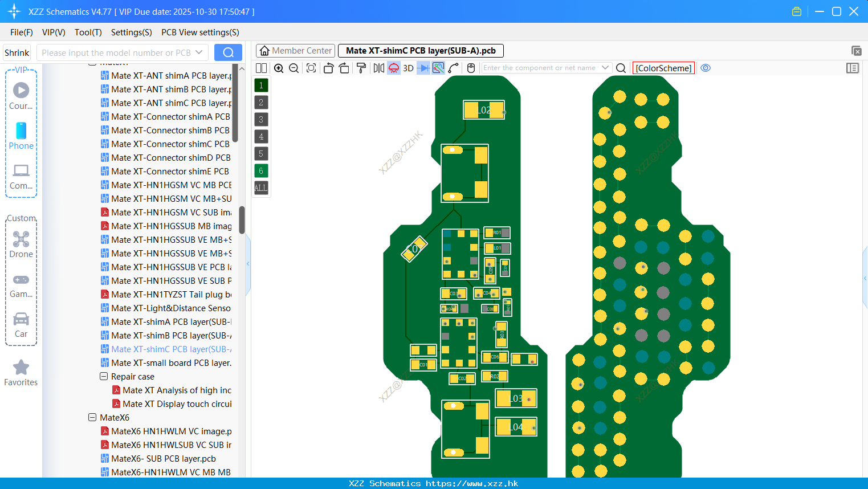868x489 pixels.
Task: Open the Settings(S) menu
Action: (132, 32)
